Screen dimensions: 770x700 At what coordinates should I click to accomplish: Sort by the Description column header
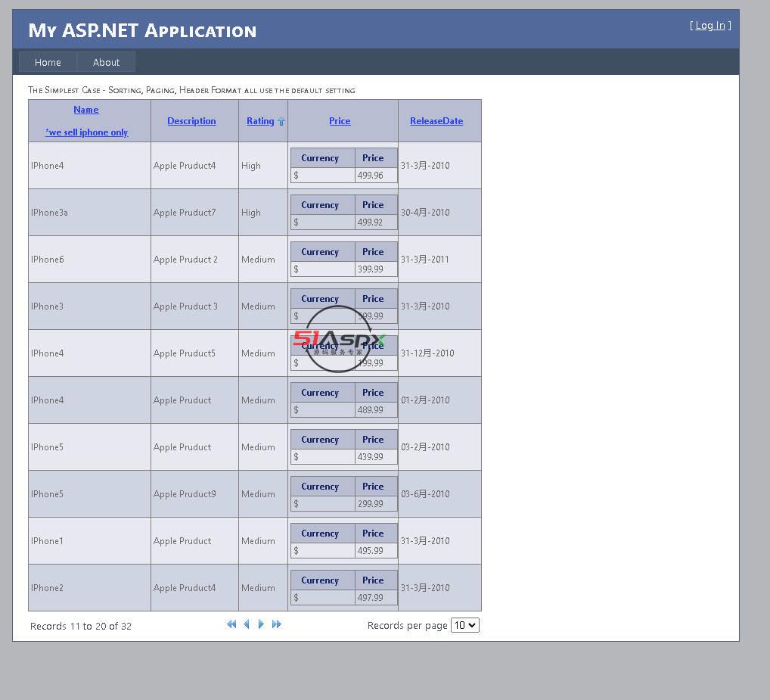coord(191,121)
